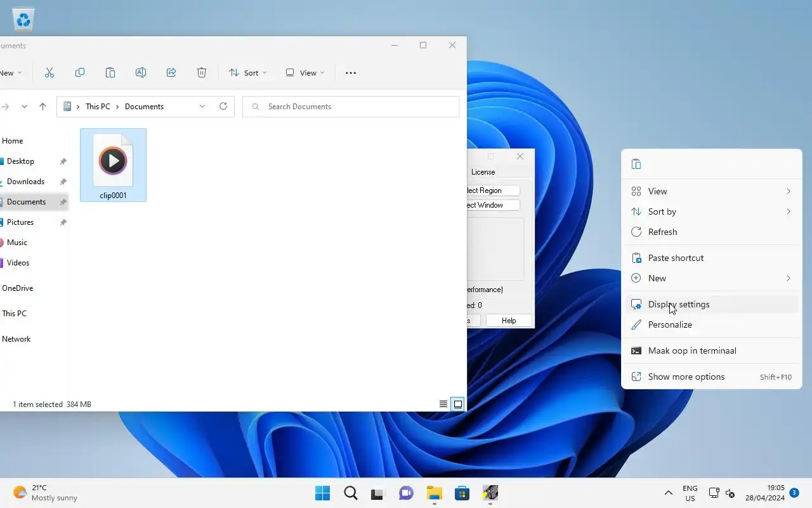Image resolution: width=812 pixels, height=508 pixels.
Task: Click the Share icon in Explorer toolbar
Action: (171, 73)
